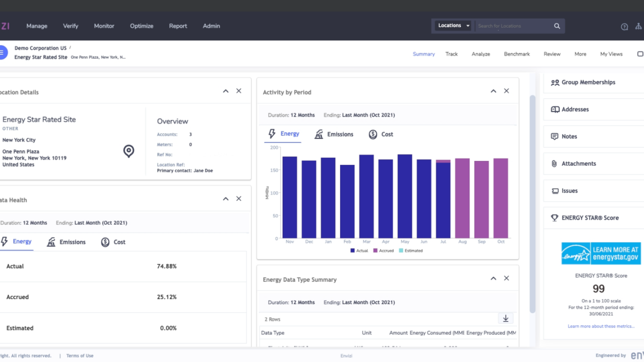Click the map pin icon in Location Details
The height and width of the screenshot is (362, 644).
coord(129,151)
